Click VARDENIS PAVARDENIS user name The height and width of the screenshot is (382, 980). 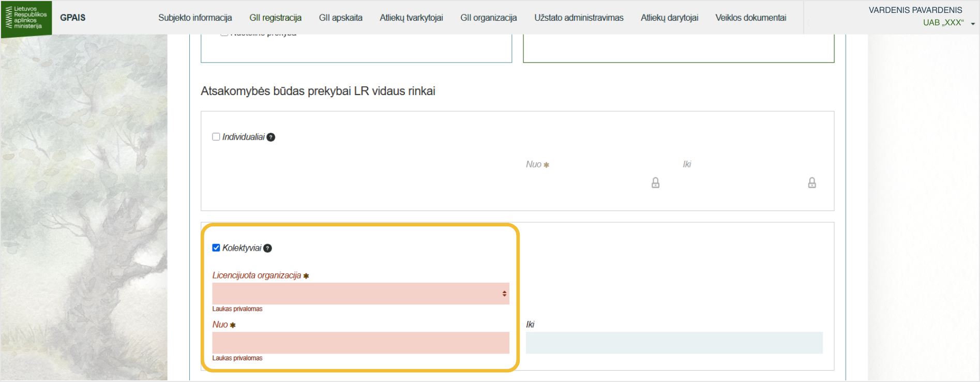915,10
